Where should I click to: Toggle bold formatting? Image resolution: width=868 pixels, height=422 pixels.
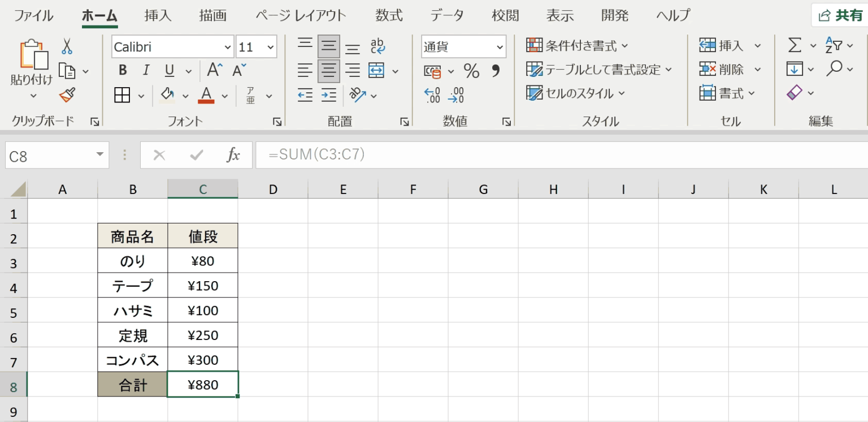tap(122, 70)
